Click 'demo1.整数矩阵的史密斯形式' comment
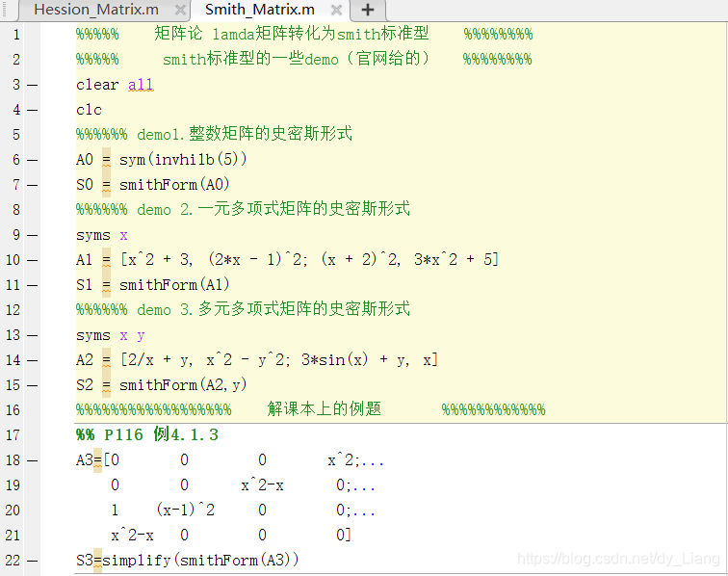728x576 pixels. click(x=245, y=134)
